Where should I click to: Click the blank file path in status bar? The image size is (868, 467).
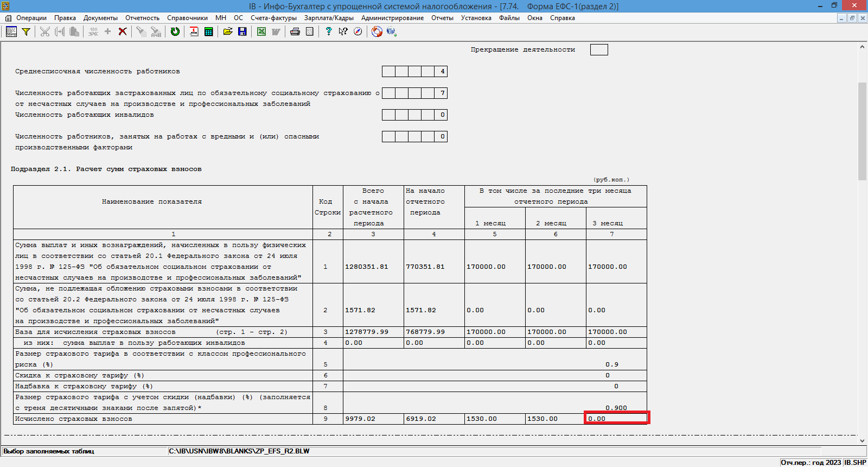click(x=239, y=451)
